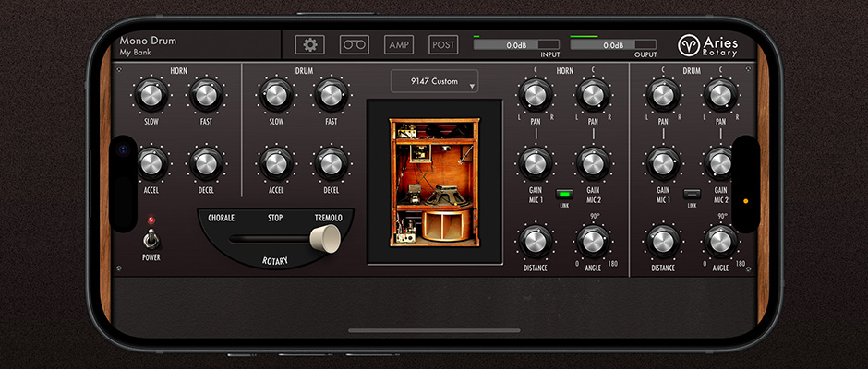Toggle the Drum mic Link button

tap(692, 195)
